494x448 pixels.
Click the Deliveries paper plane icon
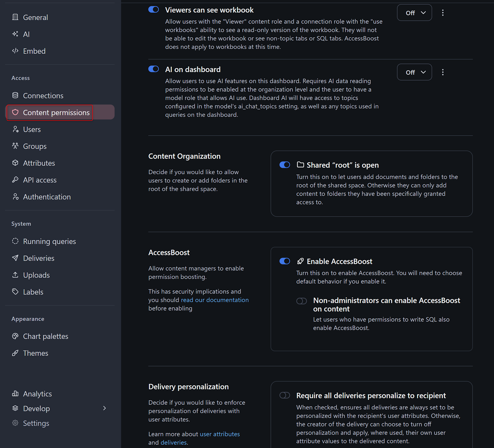15,258
